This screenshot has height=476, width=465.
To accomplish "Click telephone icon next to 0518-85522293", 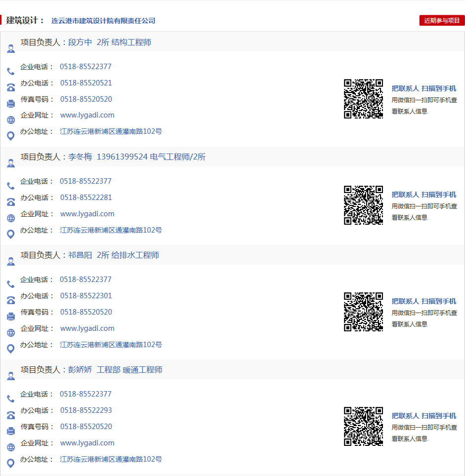I will point(11,415).
